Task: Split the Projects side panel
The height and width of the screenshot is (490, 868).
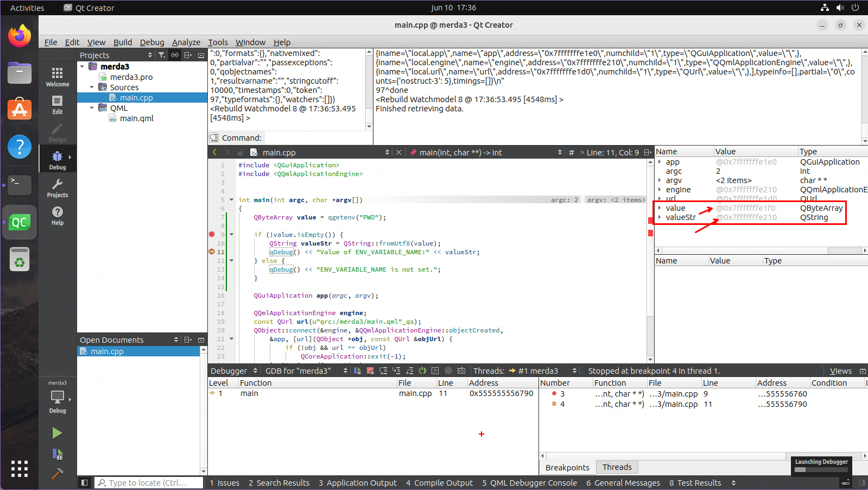Action: pyautogui.click(x=188, y=55)
